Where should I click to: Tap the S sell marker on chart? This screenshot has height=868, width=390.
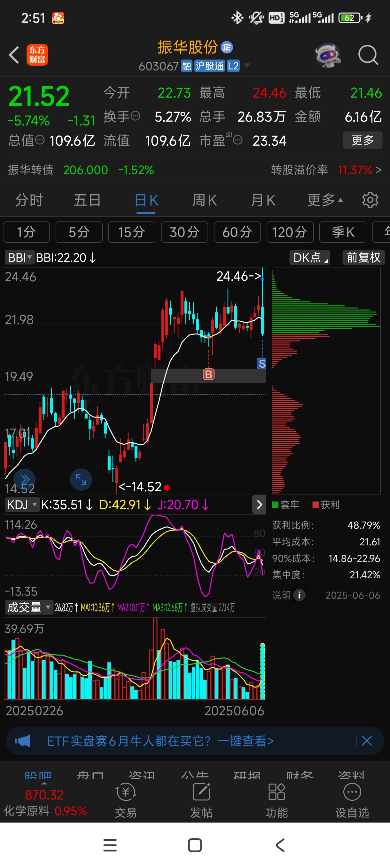[x=262, y=364]
